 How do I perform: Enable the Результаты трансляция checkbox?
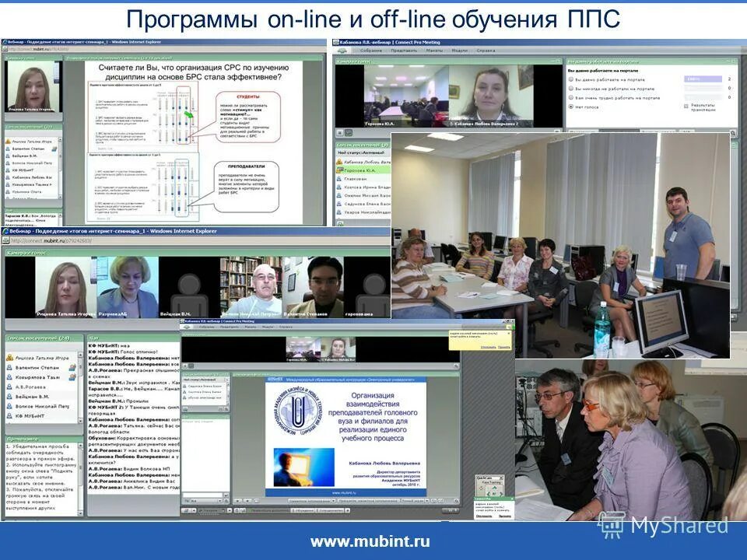tap(686, 107)
